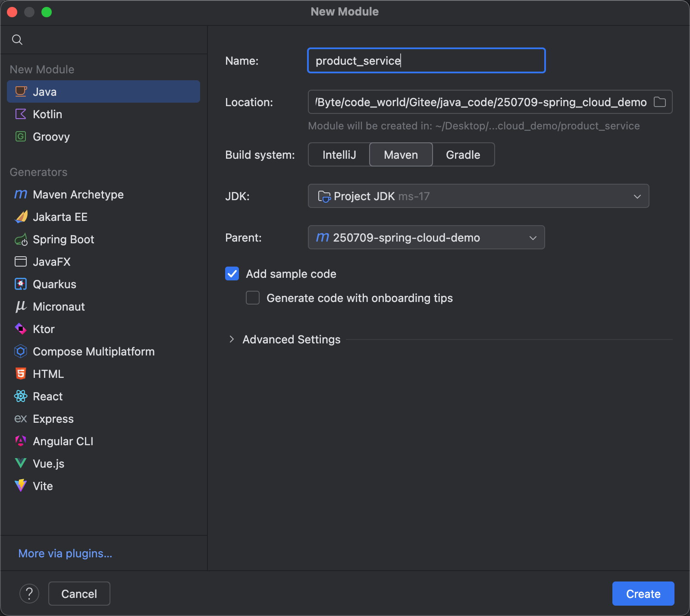
Task: Choose Spring Boot generator
Action: click(x=103, y=239)
